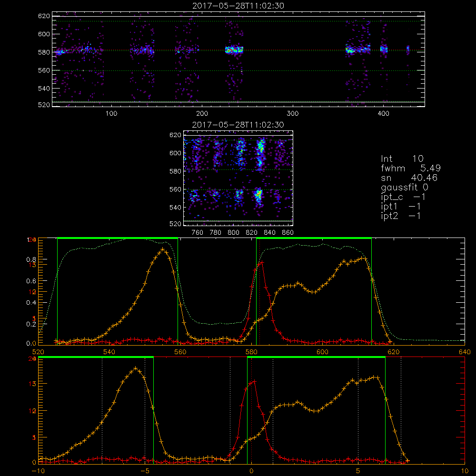
Task: Click the 'sn 40.46' readout
Action: 409,178
